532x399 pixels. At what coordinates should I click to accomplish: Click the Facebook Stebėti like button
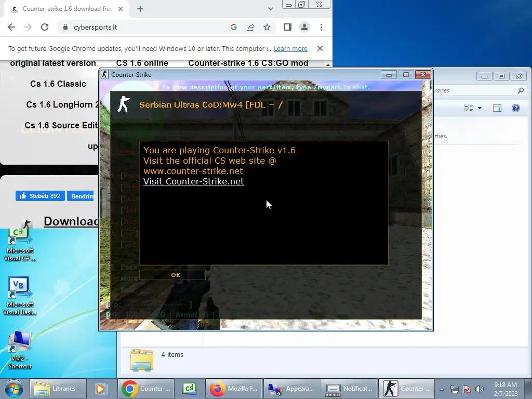tap(40, 196)
